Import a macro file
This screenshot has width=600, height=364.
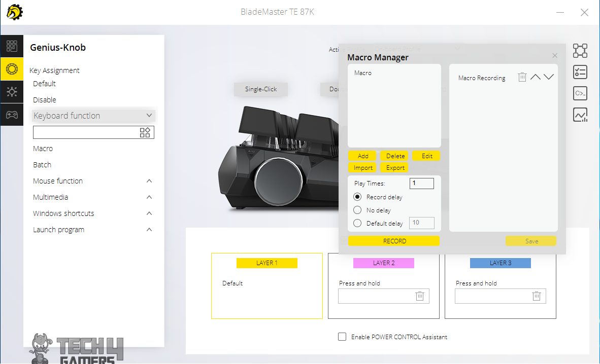tap(363, 167)
